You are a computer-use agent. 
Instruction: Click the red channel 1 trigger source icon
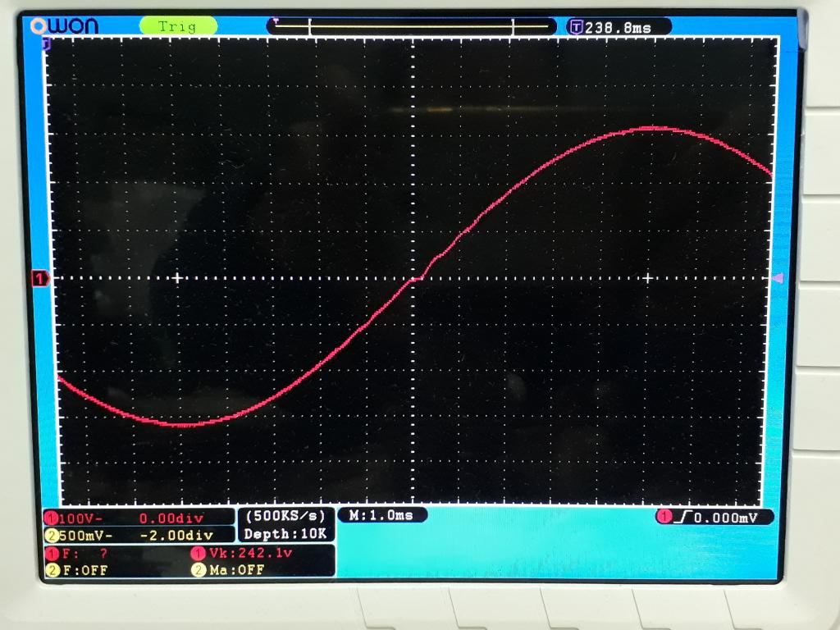tap(664, 517)
